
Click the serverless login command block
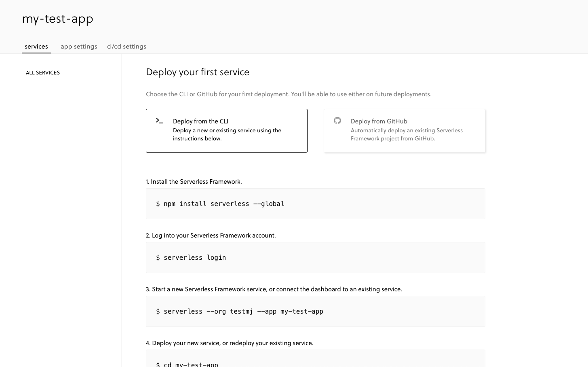[316, 257]
